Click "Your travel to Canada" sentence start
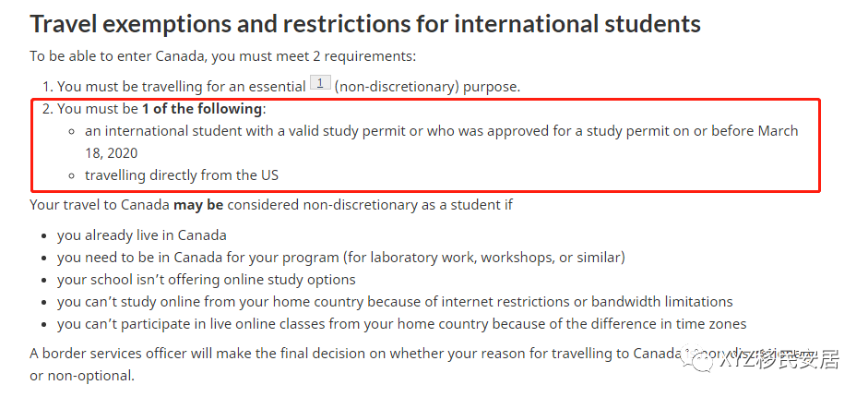 click(x=100, y=205)
